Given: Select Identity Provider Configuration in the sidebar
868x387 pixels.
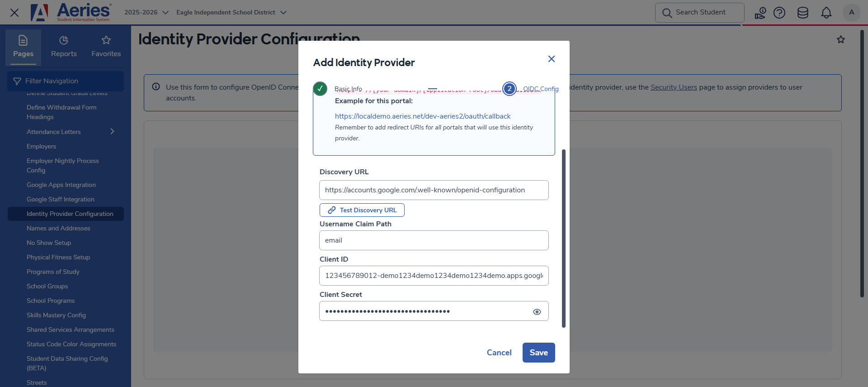Looking at the screenshot, I should pyautogui.click(x=70, y=213).
